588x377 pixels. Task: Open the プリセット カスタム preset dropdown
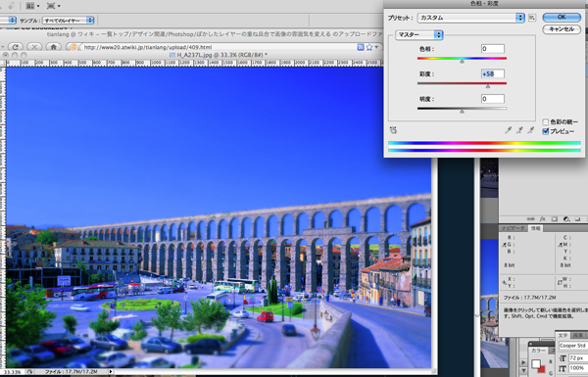(470, 18)
